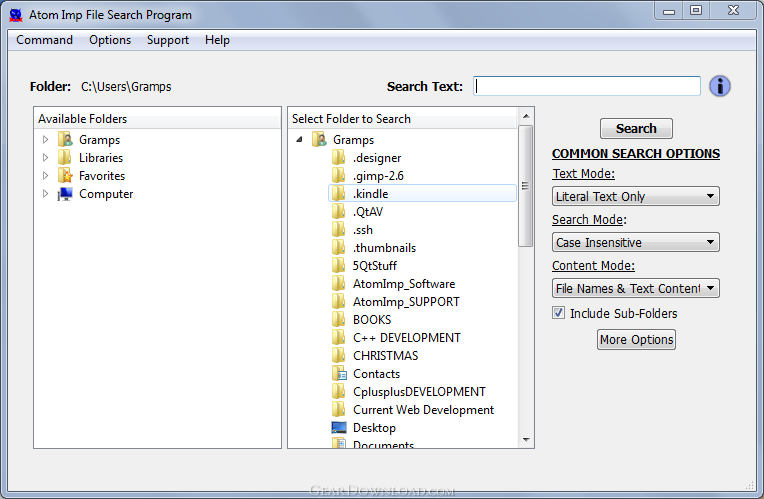Open the Text Mode dropdown showing Literal Text Only
Screen dimensions: 764x499
pyautogui.click(x=635, y=196)
